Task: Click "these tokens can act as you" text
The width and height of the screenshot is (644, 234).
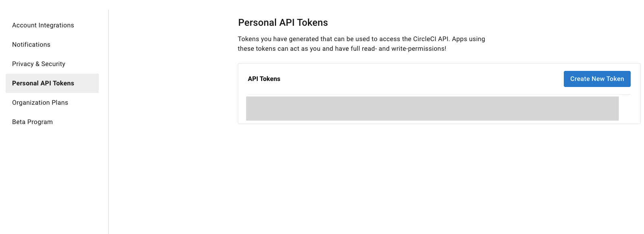Action: (279, 49)
